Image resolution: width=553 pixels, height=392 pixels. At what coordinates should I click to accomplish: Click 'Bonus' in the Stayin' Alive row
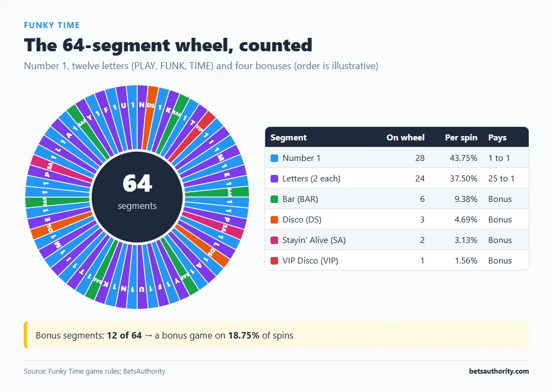click(x=500, y=240)
